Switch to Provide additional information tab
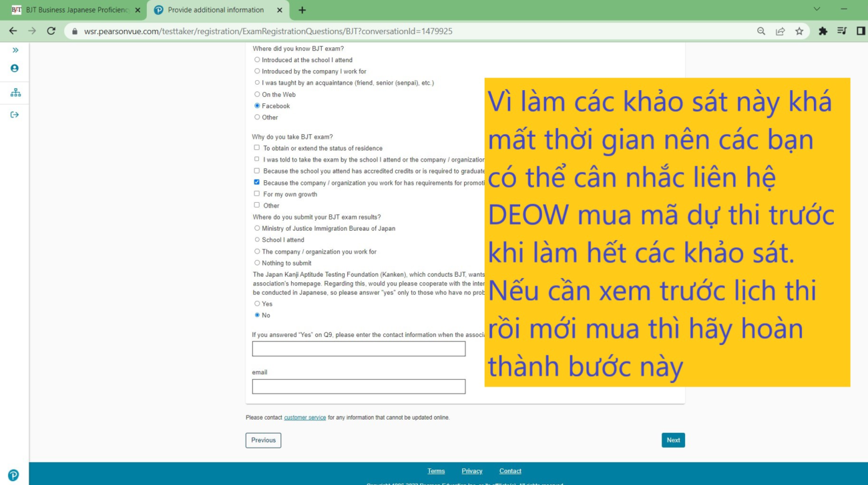 (218, 10)
